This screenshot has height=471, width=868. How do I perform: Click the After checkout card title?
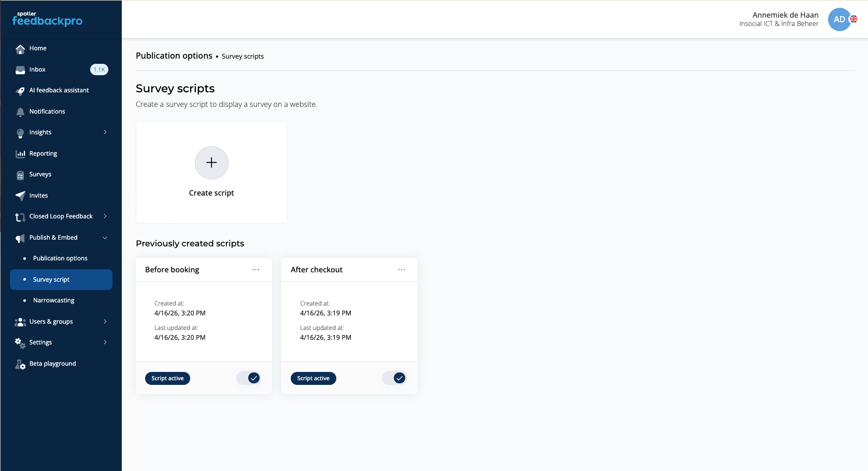pos(317,270)
